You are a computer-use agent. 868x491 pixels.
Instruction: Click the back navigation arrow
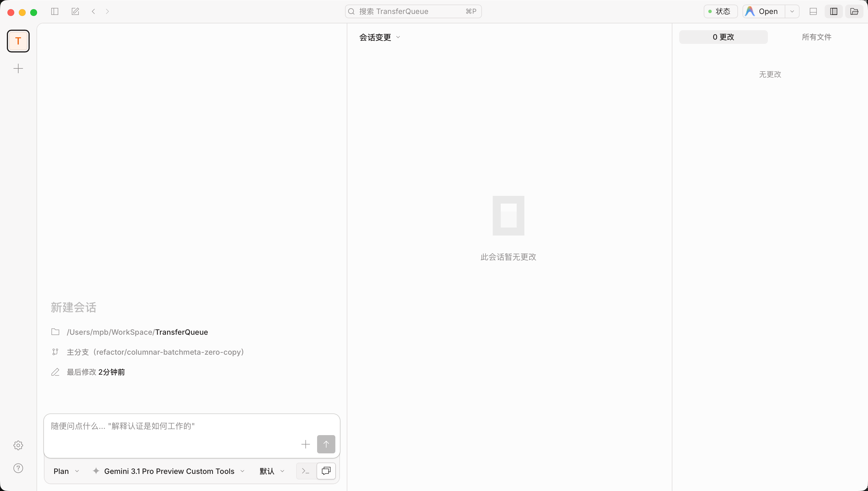[94, 11]
